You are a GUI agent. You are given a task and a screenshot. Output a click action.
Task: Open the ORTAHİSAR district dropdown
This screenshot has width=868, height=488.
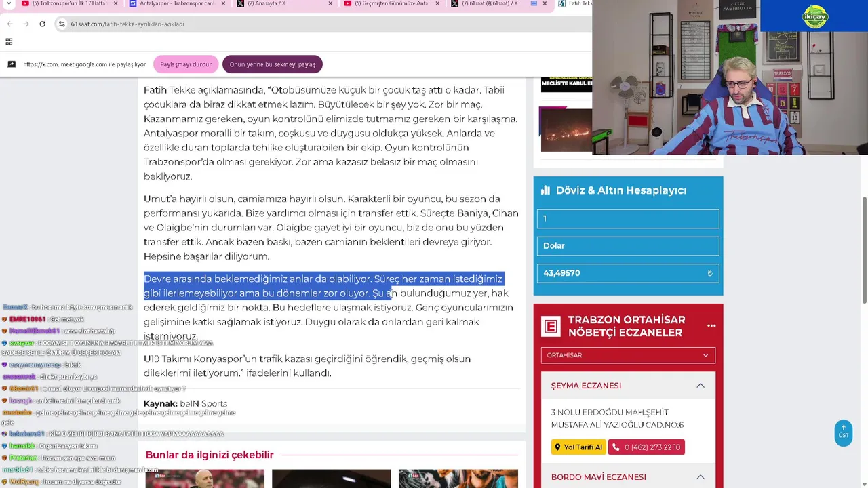coord(628,355)
